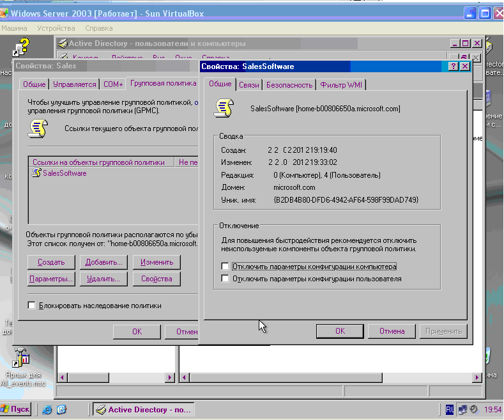
Task: Click the Свойства button
Action: (157, 279)
